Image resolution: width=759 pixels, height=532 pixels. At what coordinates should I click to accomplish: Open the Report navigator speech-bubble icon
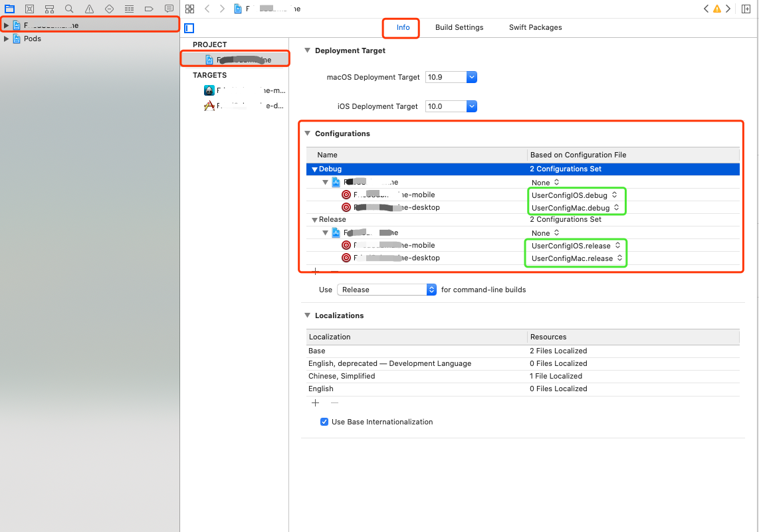169,9
